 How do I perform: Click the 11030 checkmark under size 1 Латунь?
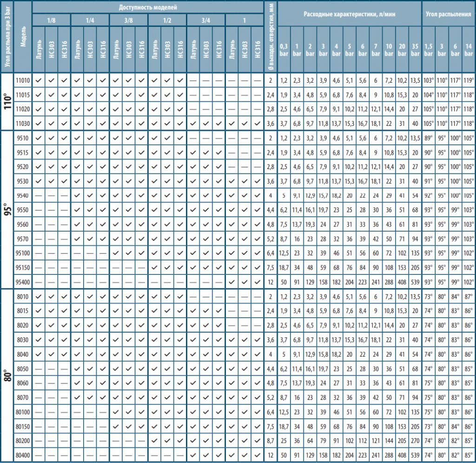point(232,124)
